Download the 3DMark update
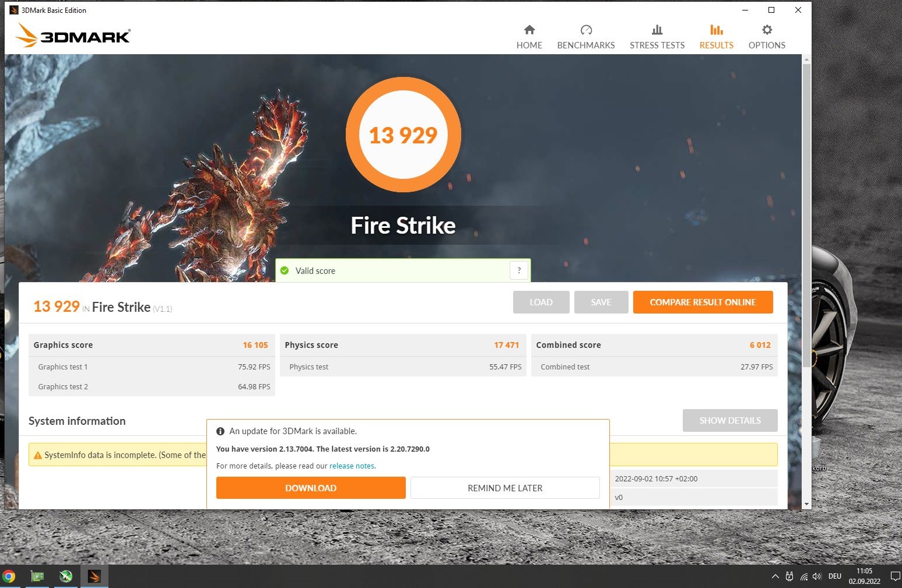Image resolution: width=902 pixels, height=588 pixels. (x=311, y=488)
